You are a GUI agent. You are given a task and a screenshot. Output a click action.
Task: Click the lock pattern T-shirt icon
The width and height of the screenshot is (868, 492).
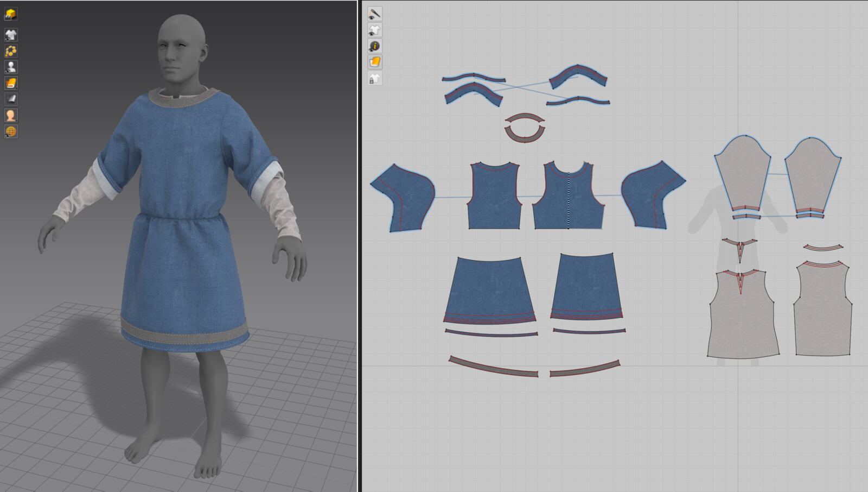pyautogui.click(x=374, y=79)
